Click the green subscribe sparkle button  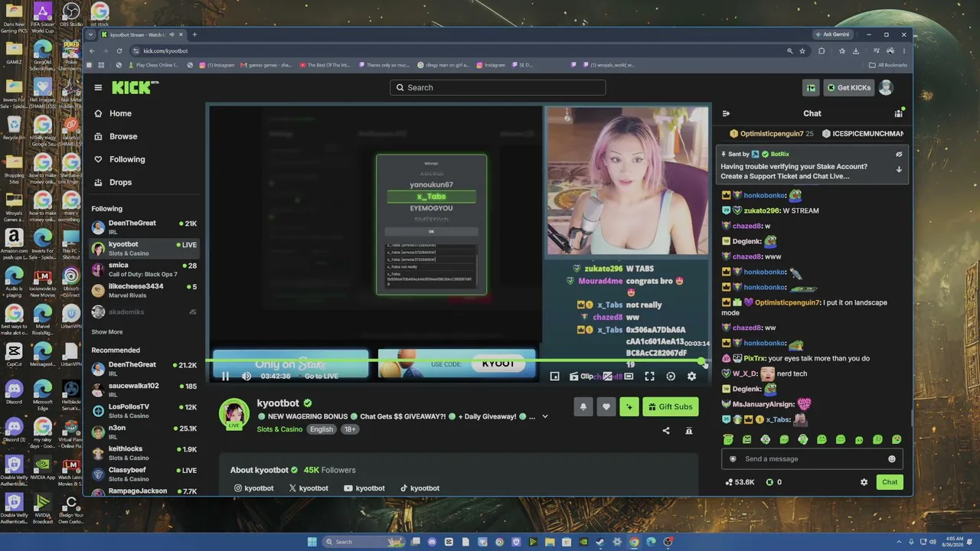[x=629, y=406]
